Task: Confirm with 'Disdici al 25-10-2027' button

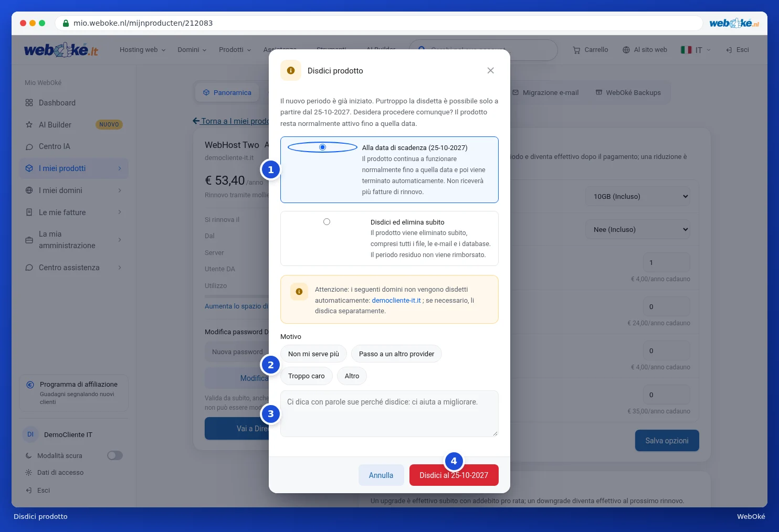Action: [454, 475]
